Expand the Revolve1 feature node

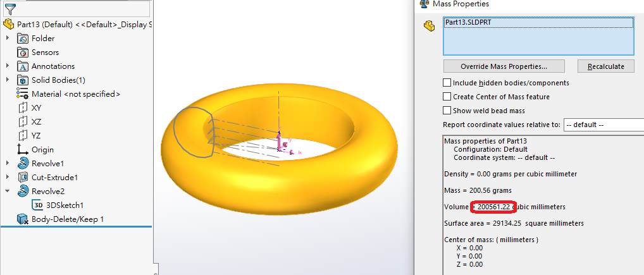[8, 163]
